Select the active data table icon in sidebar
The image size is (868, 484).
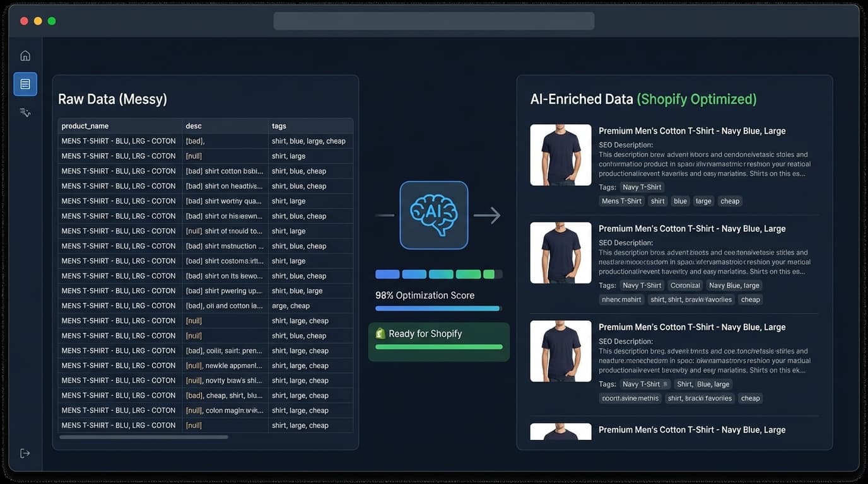pos(25,83)
